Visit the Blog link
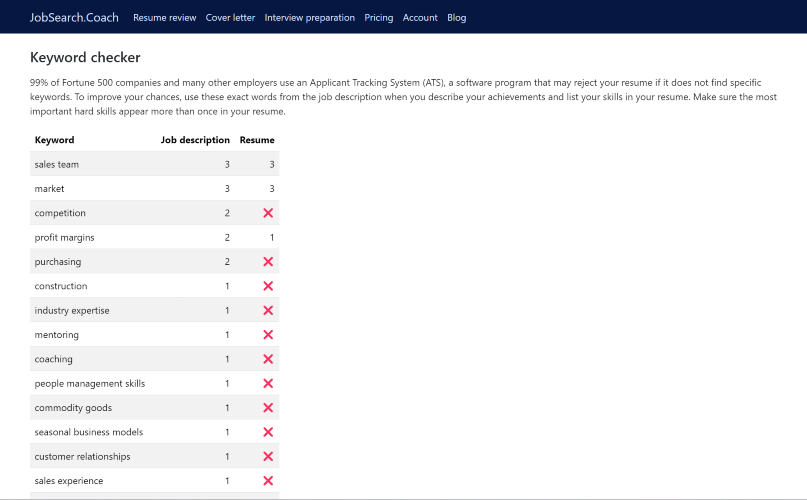This screenshot has width=807, height=500. point(457,18)
